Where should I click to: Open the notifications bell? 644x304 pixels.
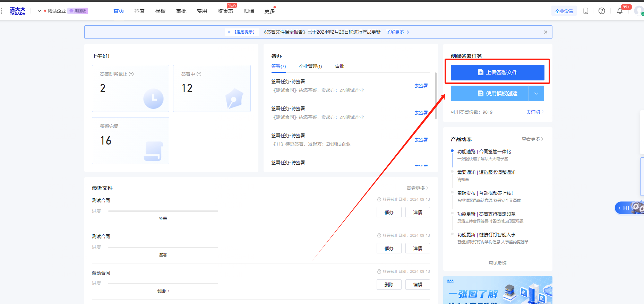[x=620, y=11]
